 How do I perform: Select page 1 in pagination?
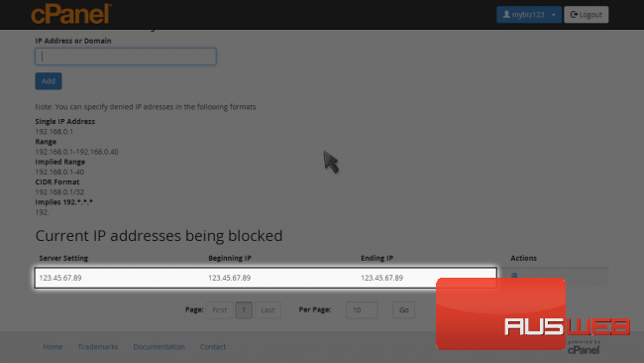(x=244, y=310)
